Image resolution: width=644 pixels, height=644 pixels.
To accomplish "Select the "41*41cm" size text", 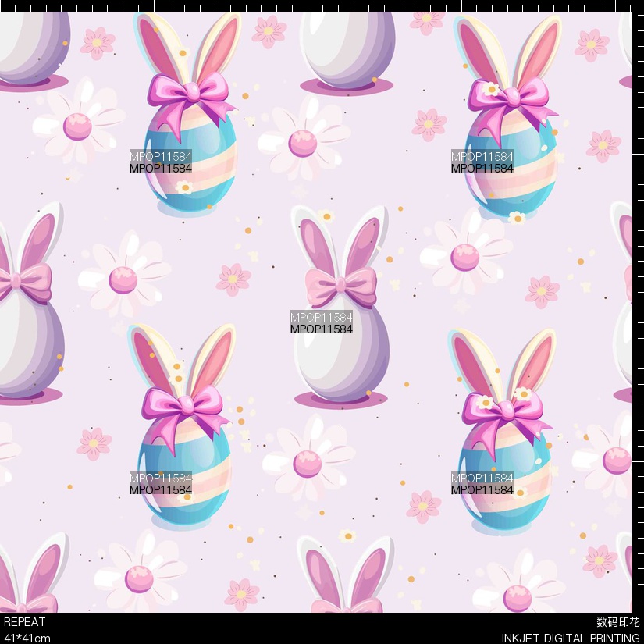I will (27, 639).
